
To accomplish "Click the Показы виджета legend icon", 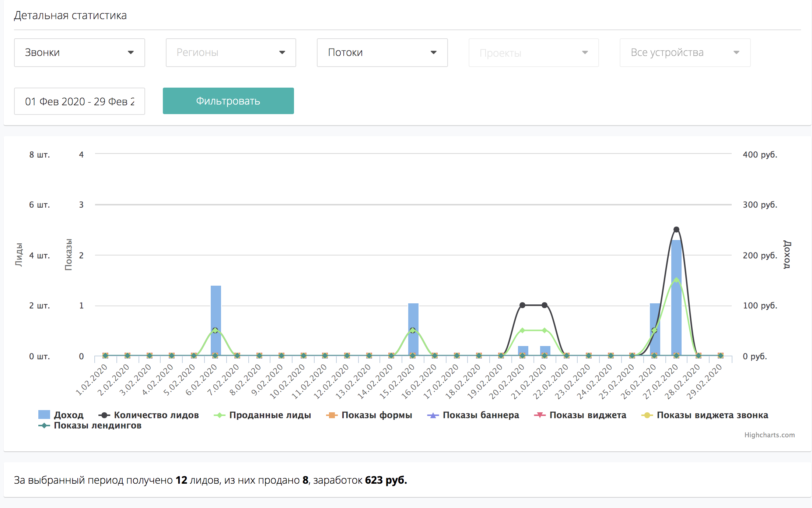I will 540,415.
